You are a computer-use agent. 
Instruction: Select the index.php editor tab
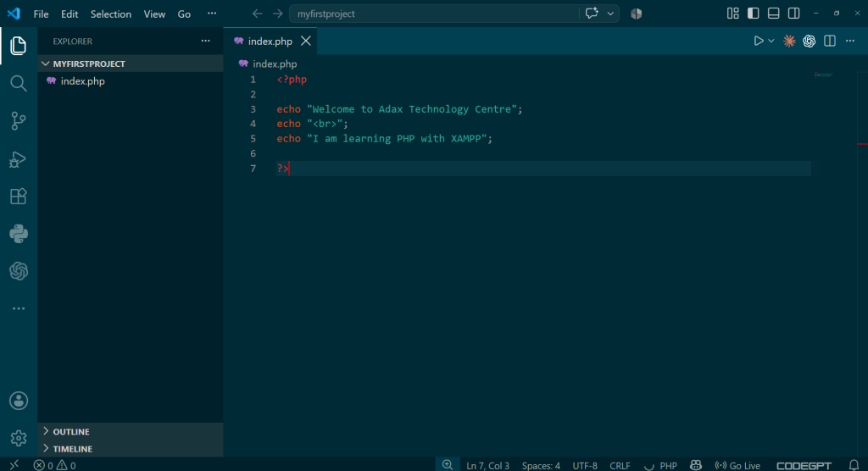(x=270, y=41)
